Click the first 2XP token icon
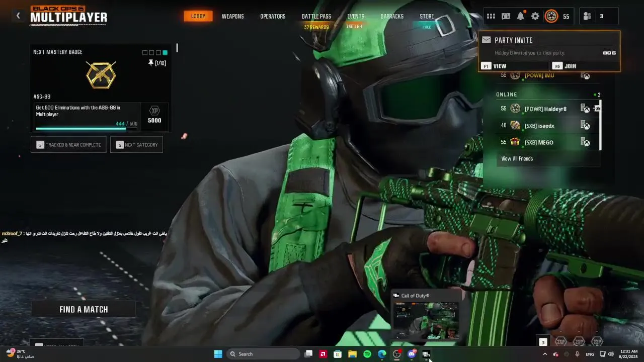The width and height of the screenshot is (644, 362). click(560, 342)
